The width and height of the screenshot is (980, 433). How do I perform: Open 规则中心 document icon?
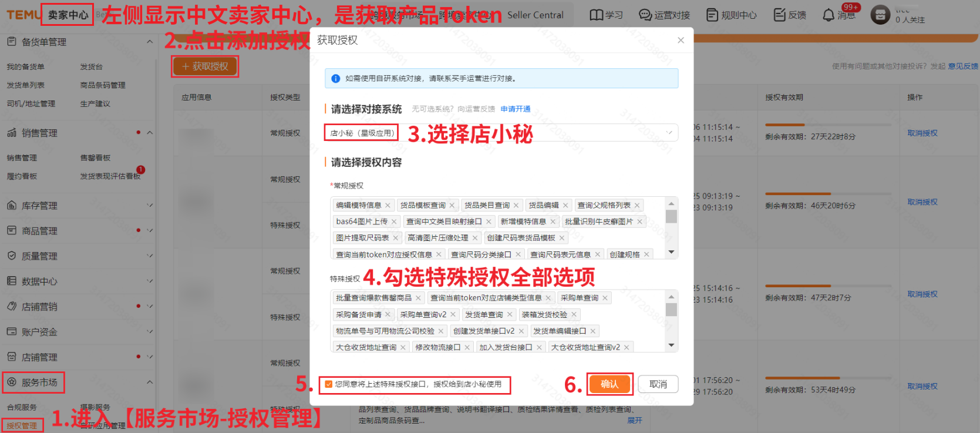712,15
